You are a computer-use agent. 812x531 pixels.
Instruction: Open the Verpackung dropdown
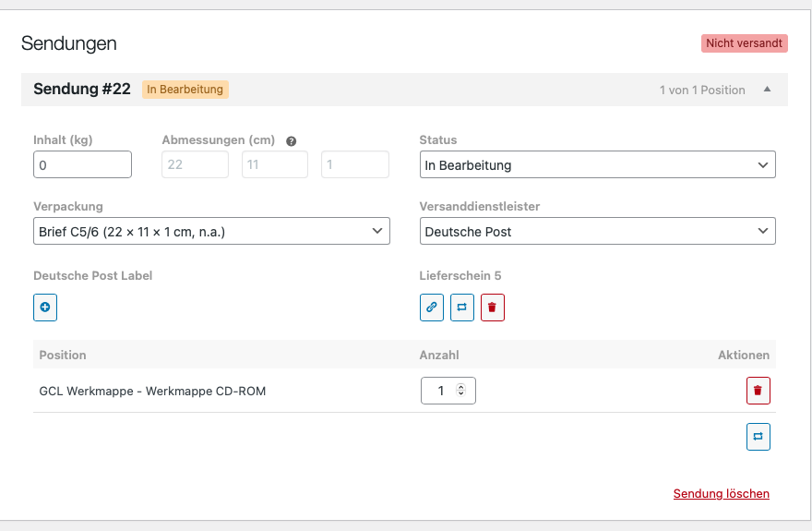(x=211, y=232)
